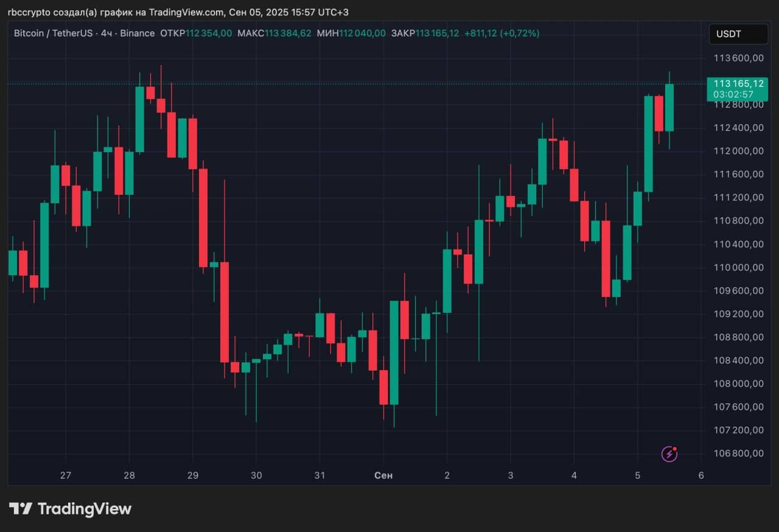Screen dimensions: 779x532
Task: Click the ЗАКР close value 113 165,12
Action: [x=438, y=33]
